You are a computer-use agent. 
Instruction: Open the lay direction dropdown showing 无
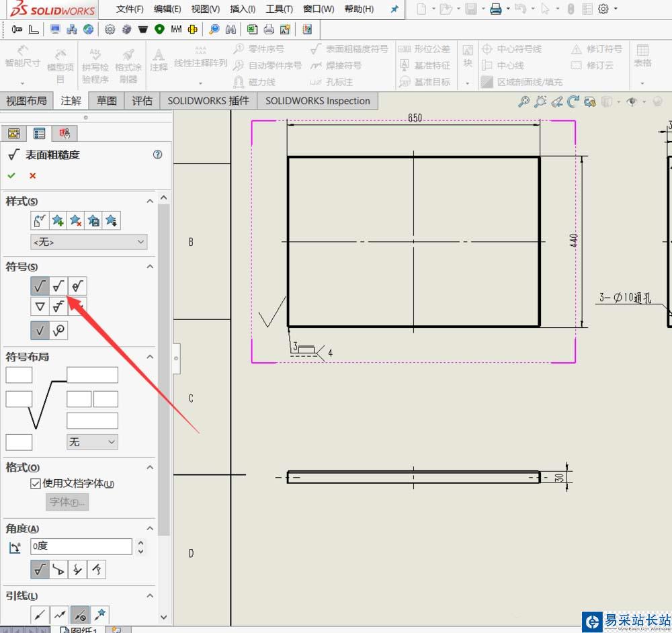(92, 442)
